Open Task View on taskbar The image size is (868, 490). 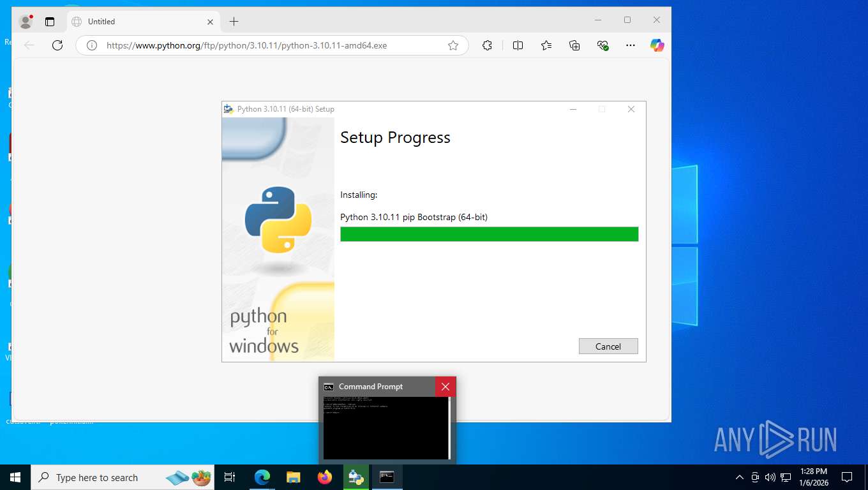point(230,477)
